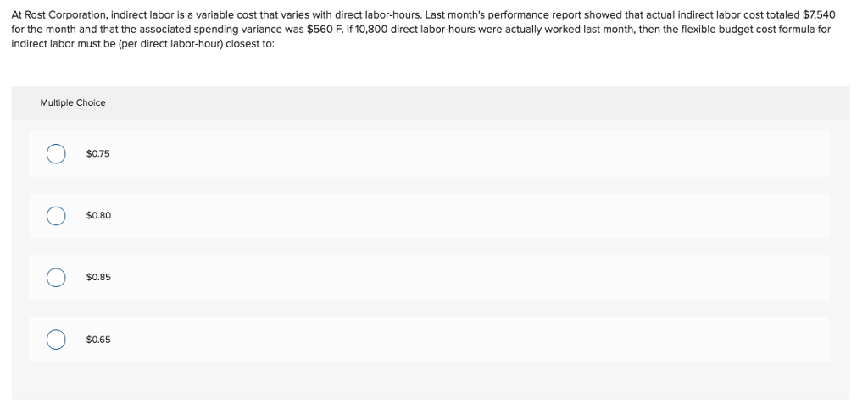Mark the $0.85 radio button
Screen dimensions: 868x409
coord(56,278)
